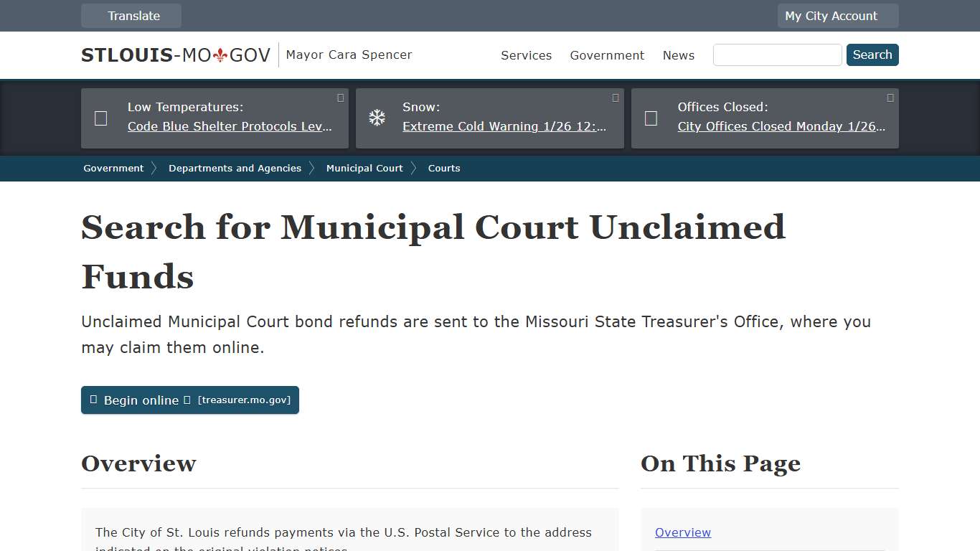Image resolution: width=980 pixels, height=551 pixels.
Task: Dismiss the Offices Closed alert banner
Action: click(x=890, y=98)
